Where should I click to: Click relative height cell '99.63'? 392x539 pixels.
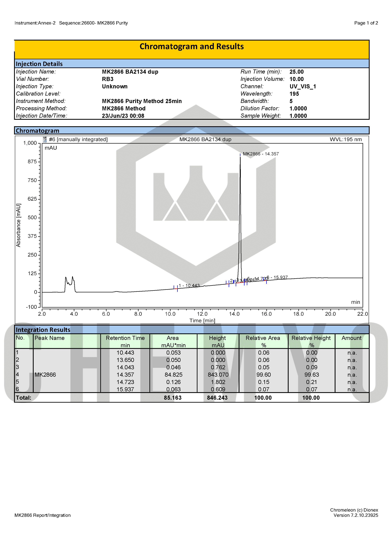click(312, 375)
